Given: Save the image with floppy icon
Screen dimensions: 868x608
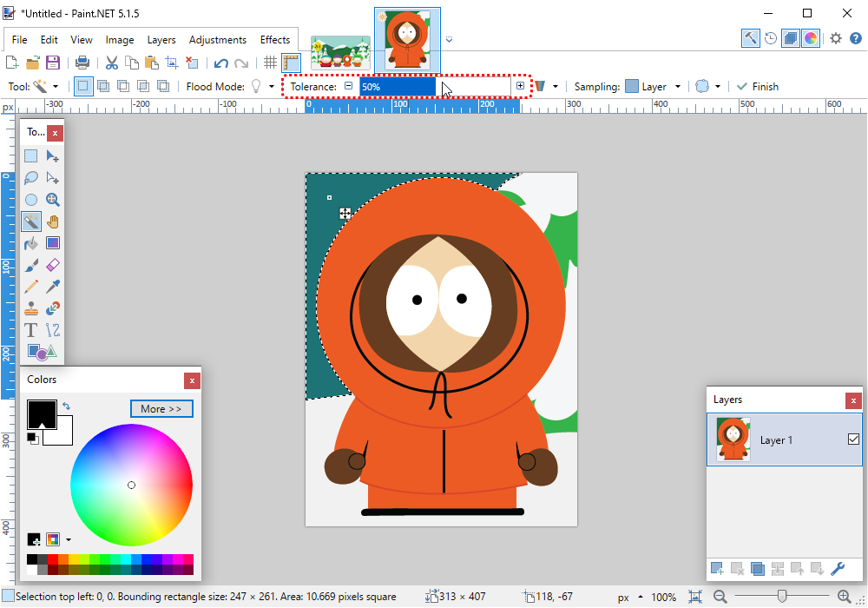Looking at the screenshot, I should [53, 62].
